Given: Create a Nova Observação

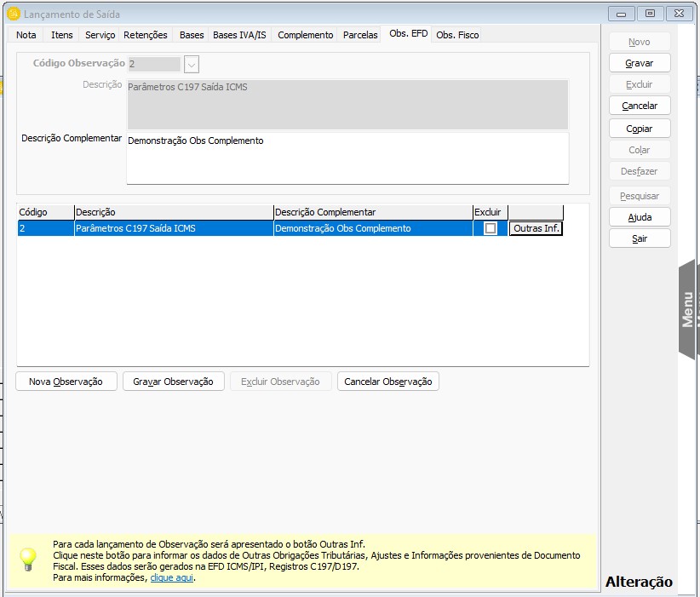Looking at the screenshot, I should 66,382.
